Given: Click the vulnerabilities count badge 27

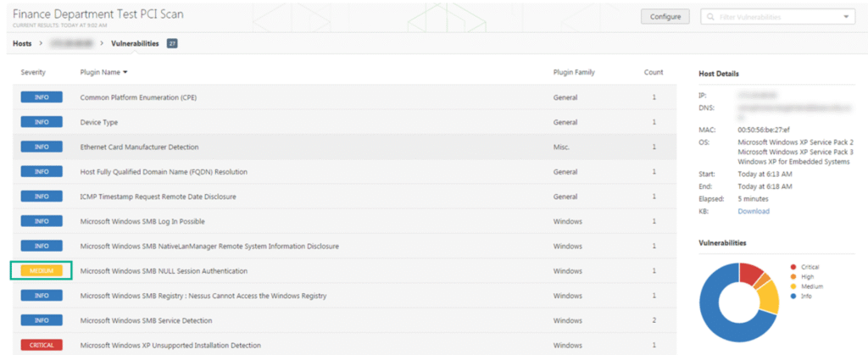Looking at the screenshot, I should tap(172, 43).
